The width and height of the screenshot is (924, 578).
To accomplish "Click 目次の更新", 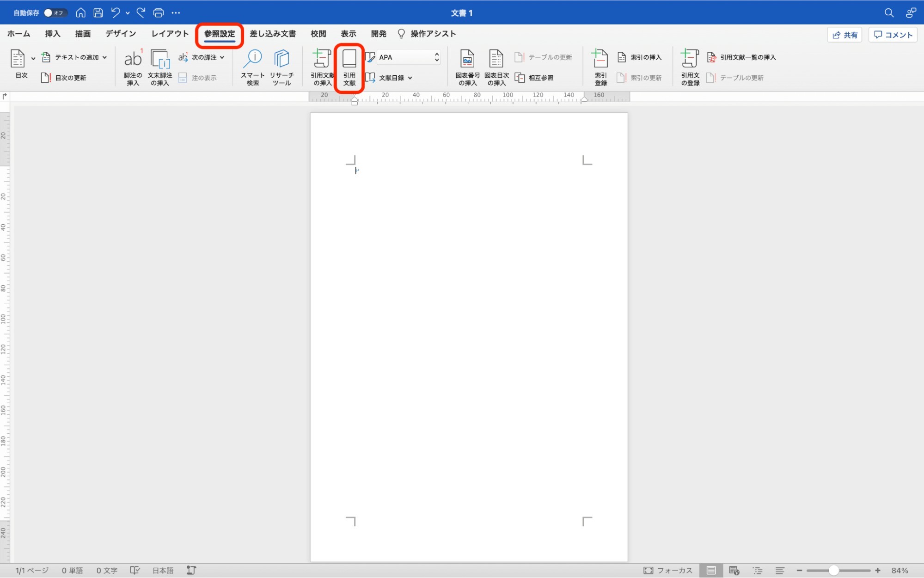I will (64, 78).
